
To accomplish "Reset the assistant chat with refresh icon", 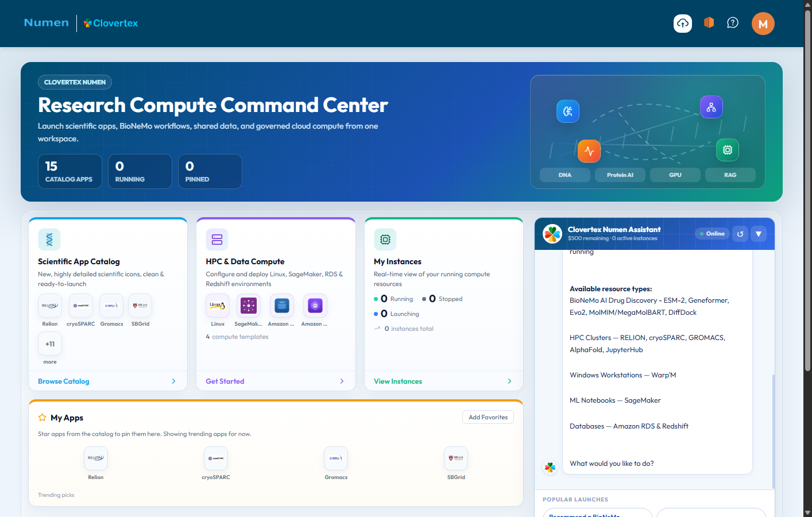I will [740, 234].
